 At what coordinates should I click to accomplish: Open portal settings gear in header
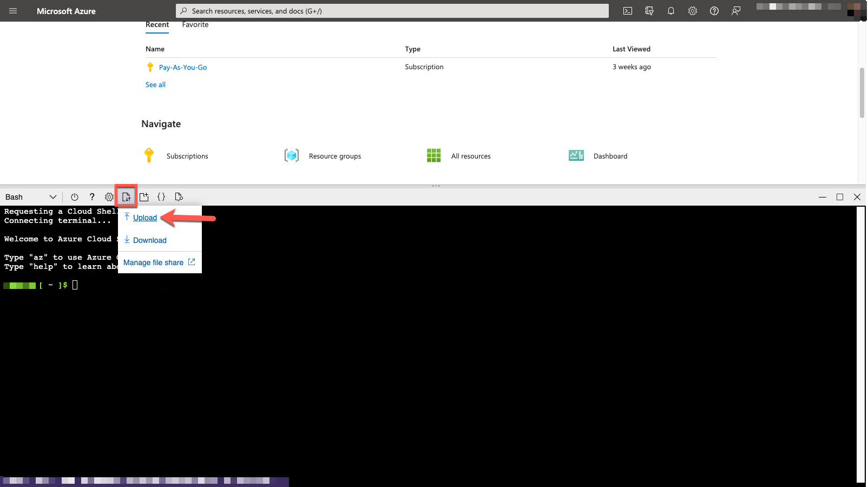693,11
